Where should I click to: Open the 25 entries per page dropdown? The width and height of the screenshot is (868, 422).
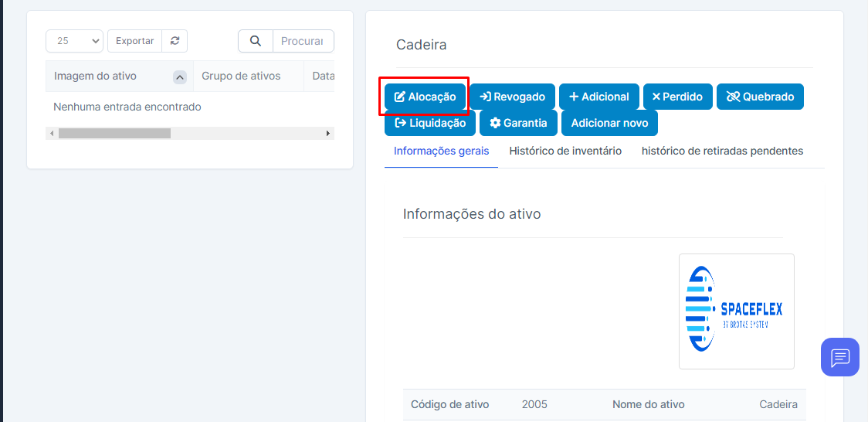pyautogui.click(x=74, y=41)
